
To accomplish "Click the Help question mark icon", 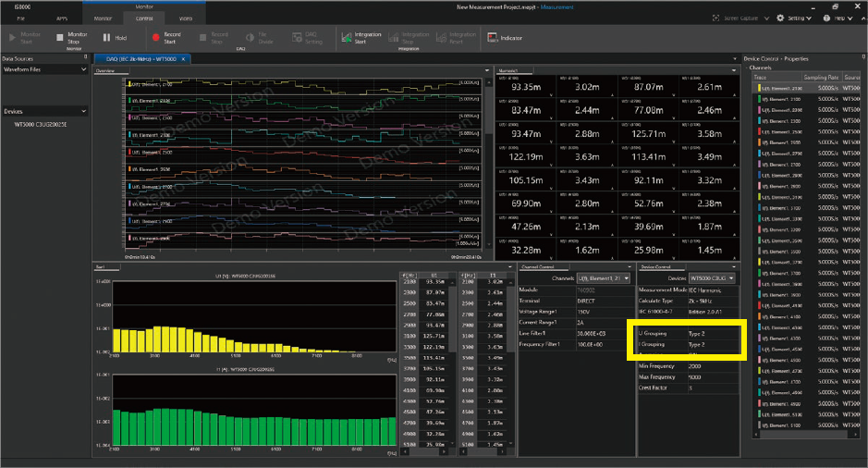I will (828, 18).
